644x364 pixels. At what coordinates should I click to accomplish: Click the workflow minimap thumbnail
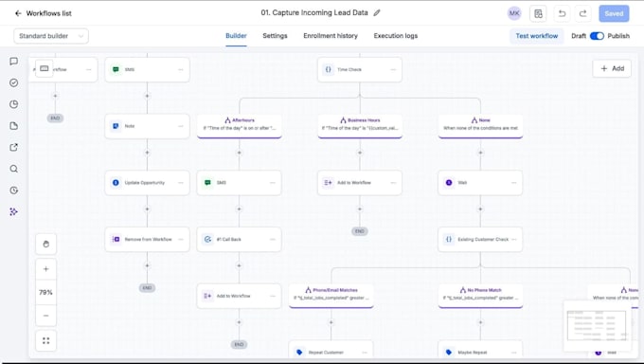coord(598,326)
